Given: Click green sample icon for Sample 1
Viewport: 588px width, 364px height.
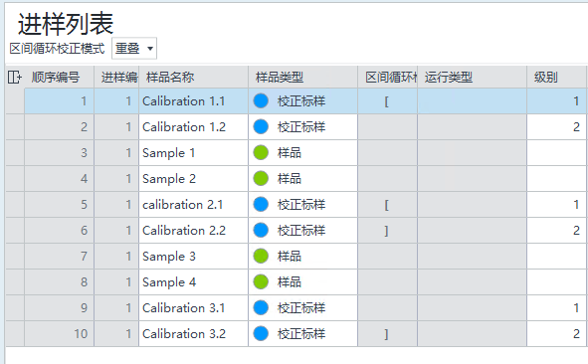Looking at the screenshot, I should [x=261, y=152].
